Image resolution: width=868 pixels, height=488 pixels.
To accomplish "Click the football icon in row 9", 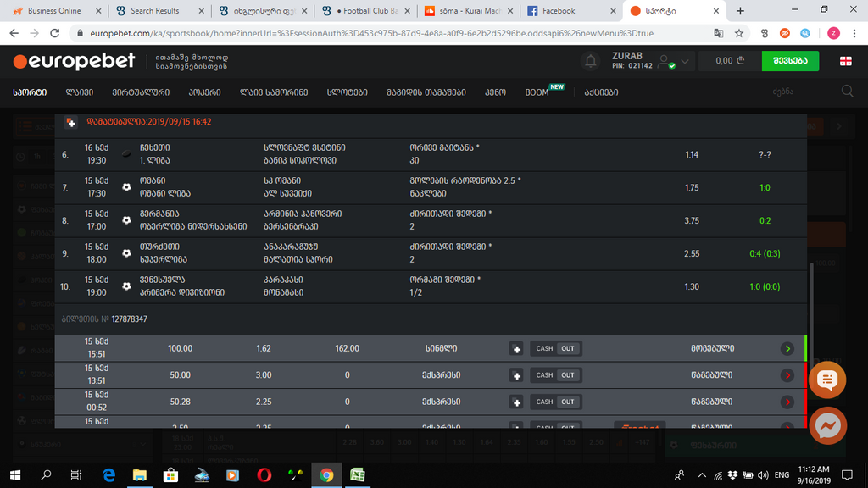I will 127,252.
